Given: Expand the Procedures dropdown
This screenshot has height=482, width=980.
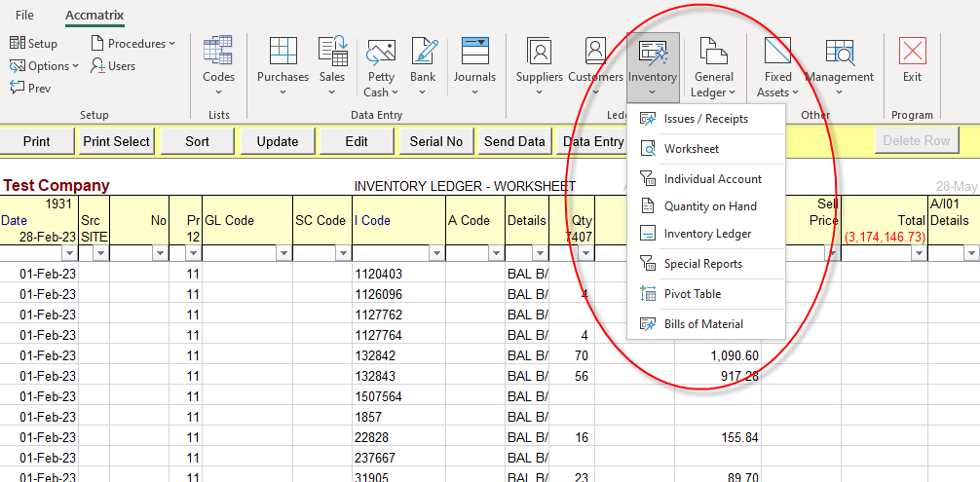Looking at the screenshot, I should coord(133,44).
